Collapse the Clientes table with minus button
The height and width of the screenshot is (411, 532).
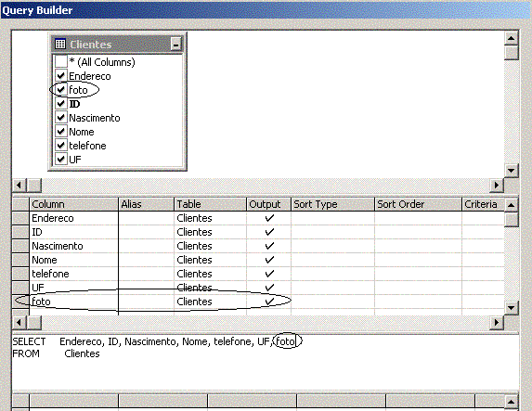click(x=175, y=45)
